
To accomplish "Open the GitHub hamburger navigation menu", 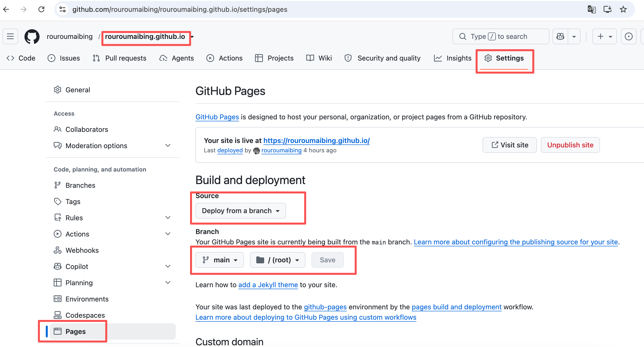I will pos(10,36).
